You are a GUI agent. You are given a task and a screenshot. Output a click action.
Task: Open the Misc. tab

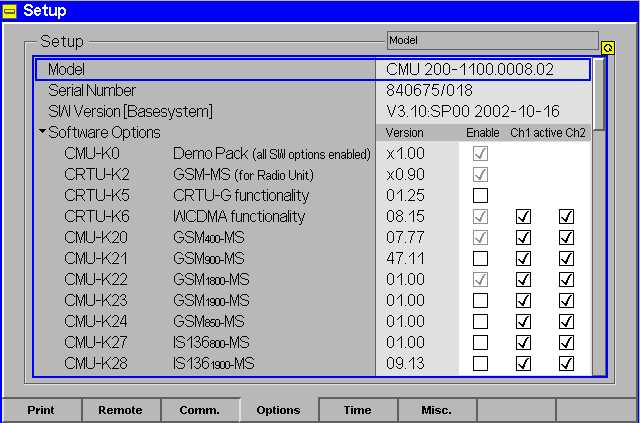pos(436,410)
